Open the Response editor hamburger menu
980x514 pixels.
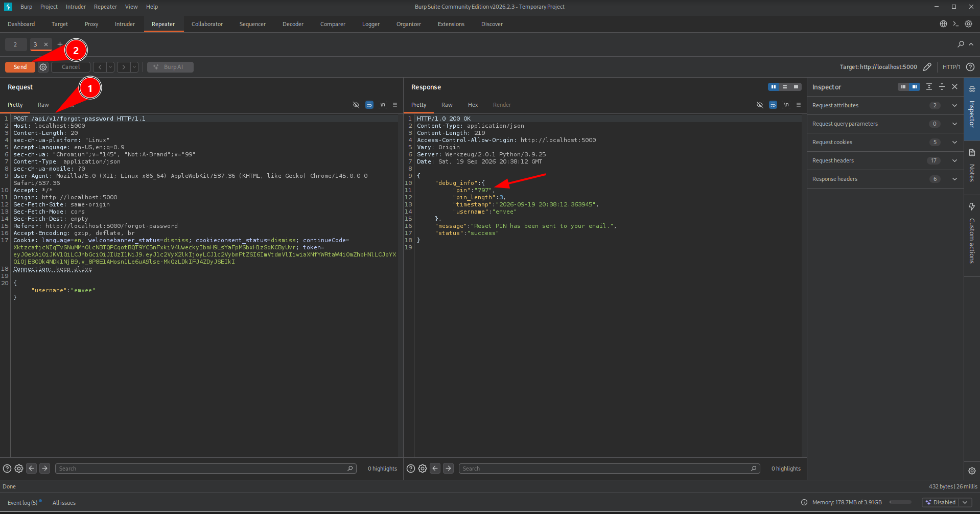(799, 105)
